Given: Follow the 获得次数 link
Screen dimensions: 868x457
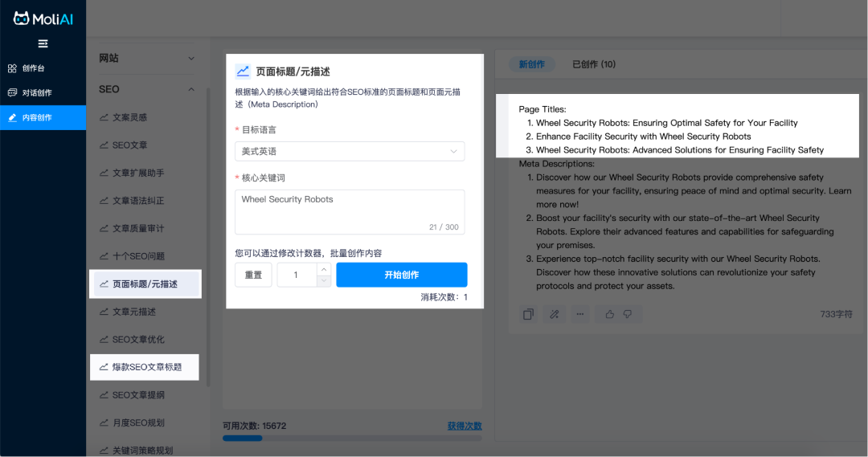Looking at the screenshot, I should [465, 426].
